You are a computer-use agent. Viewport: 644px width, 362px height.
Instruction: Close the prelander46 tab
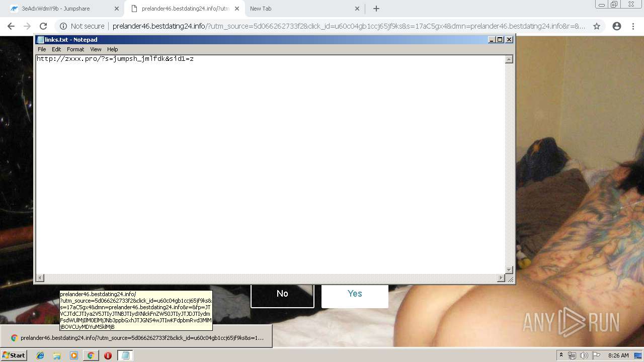click(237, 9)
